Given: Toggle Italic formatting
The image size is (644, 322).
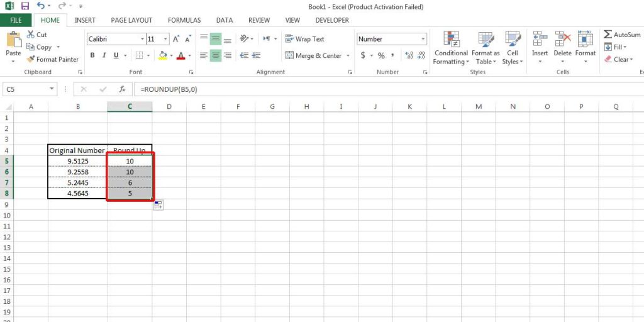Looking at the screenshot, I should [104, 55].
